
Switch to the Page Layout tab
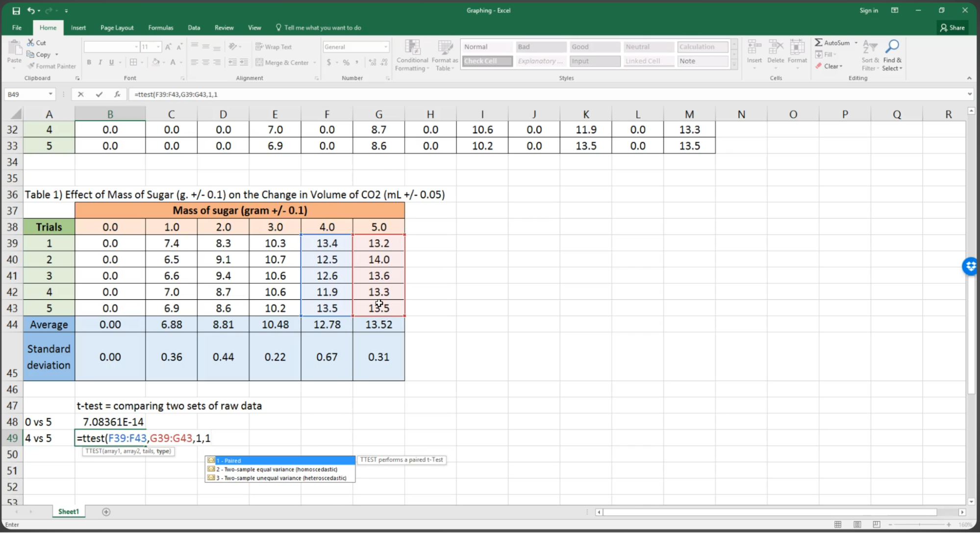117,27
